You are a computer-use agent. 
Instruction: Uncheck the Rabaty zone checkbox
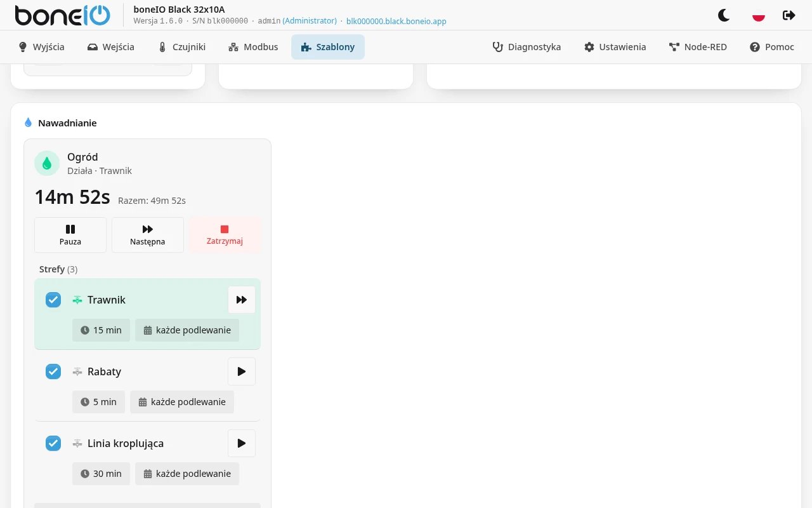point(53,371)
